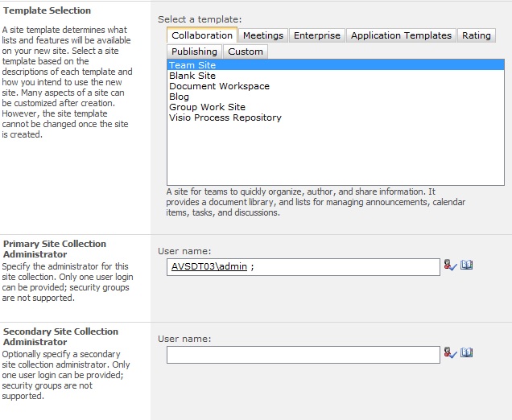Image resolution: width=512 pixels, height=420 pixels.
Task: Open the Custom template tab
Action: click(246, 51)
